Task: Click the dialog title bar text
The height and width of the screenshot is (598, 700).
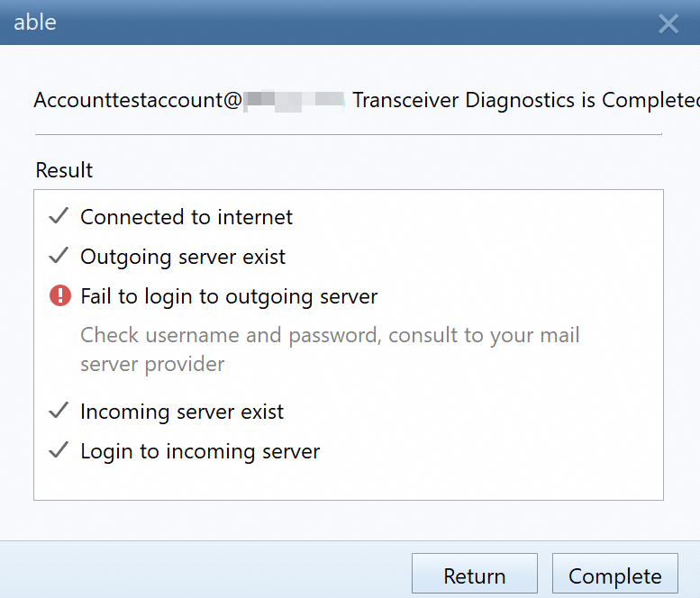Action: (35, 23)
